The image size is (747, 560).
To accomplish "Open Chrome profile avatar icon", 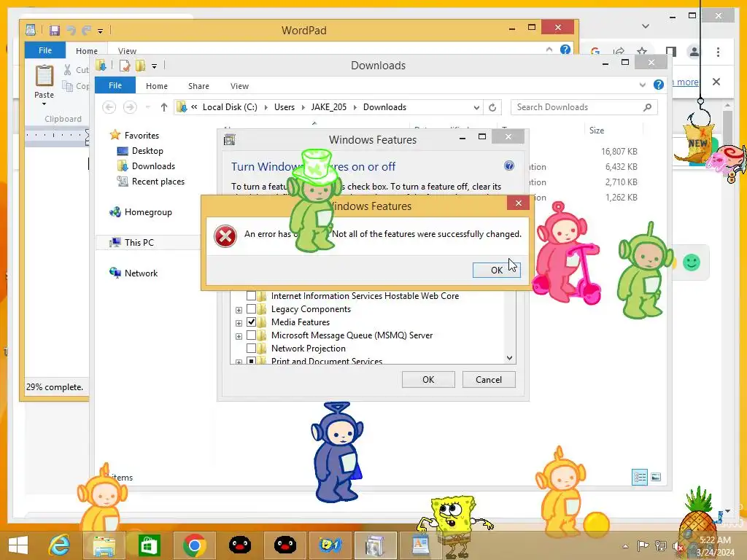I will (694, 52).
